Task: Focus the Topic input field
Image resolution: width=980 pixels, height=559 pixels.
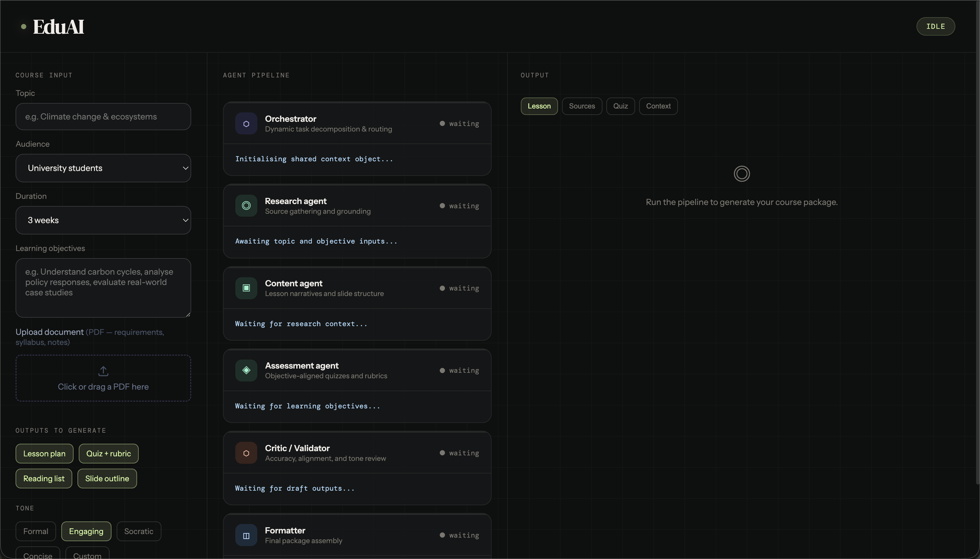Action: (x=103, y=117)
